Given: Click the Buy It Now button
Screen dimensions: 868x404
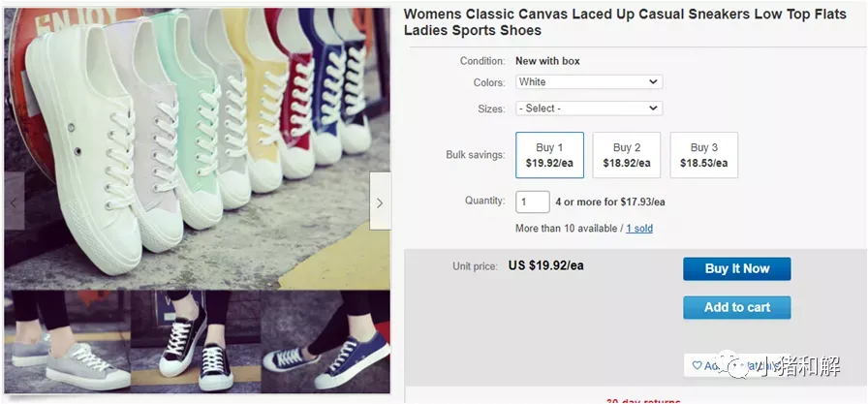Looking at the screenshot, I should (x=737, y=269).
